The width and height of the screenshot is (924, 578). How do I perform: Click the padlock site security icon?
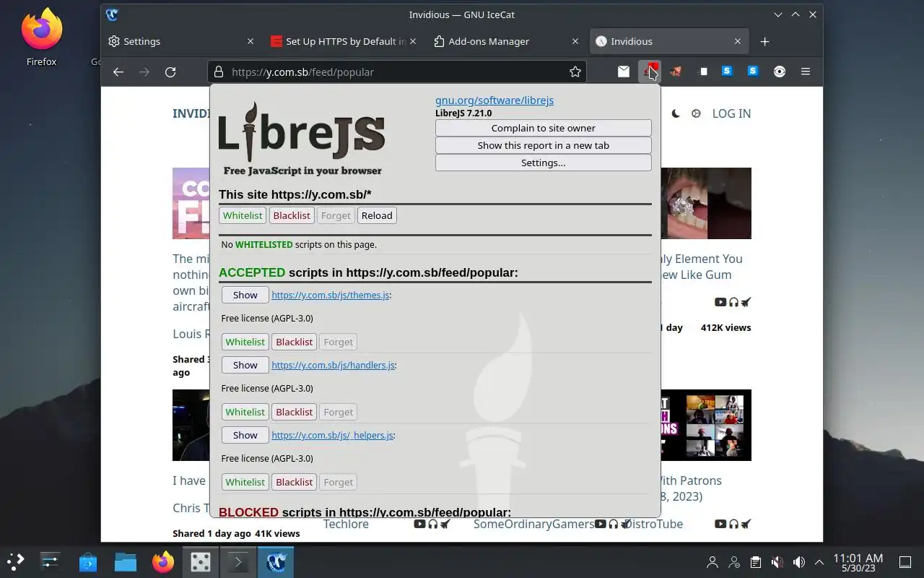[x=219, y=72]
